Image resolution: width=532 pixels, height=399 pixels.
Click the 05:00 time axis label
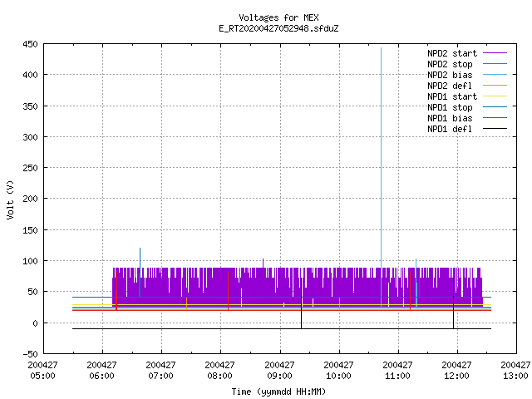click(42, 376)
